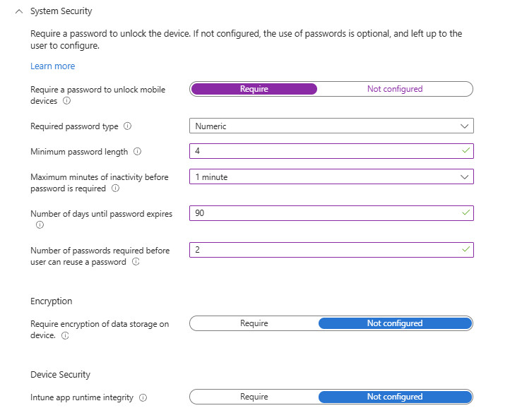This screenshot has width=510, height=420.
Task: Click info icon under Number of days until password expires
Action: (40, 225)
